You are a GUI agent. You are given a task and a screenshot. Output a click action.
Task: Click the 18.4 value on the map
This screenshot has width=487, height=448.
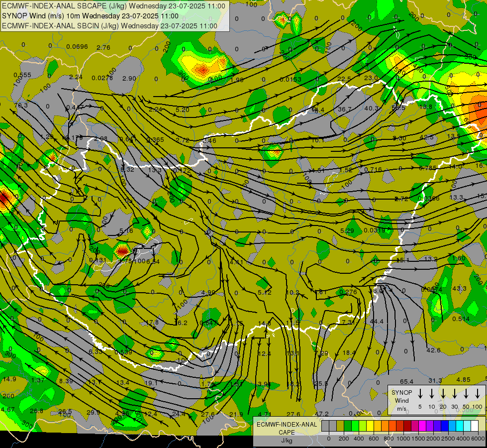[349, 352]
